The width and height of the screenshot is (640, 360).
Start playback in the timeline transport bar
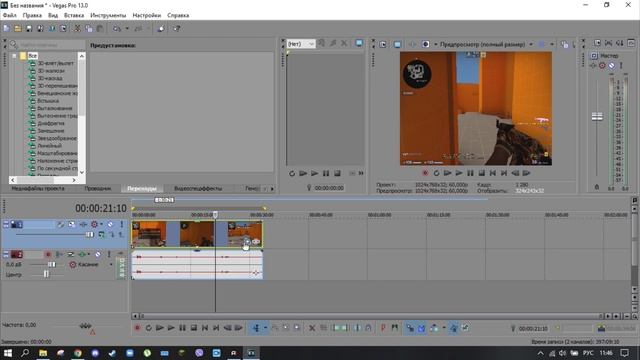[171, 328]
